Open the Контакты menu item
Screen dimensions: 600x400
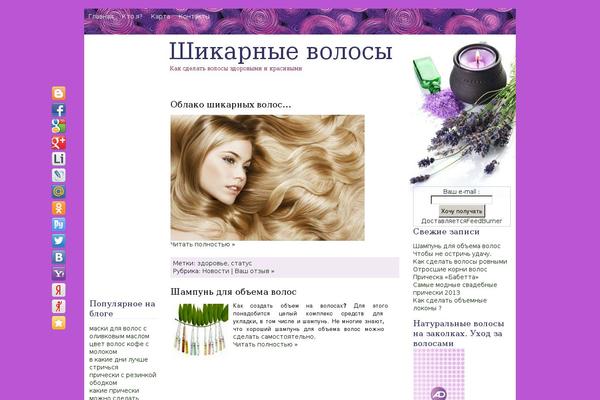click(x=194, y=17)
